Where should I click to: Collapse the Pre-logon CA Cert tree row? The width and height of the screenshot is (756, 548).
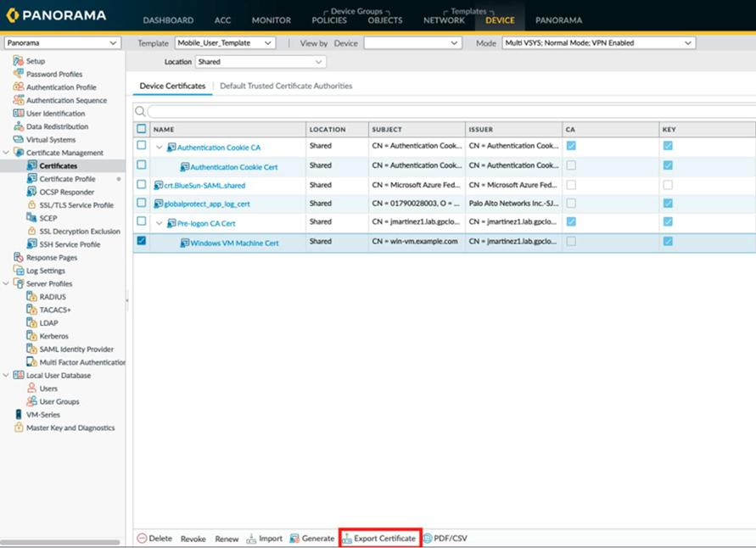coord(159,223)
